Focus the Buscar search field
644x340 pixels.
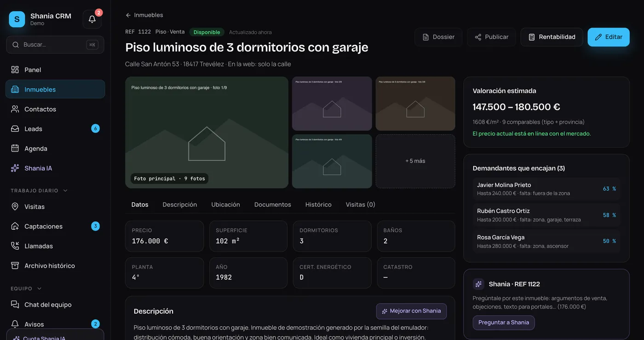coord(55,45)
